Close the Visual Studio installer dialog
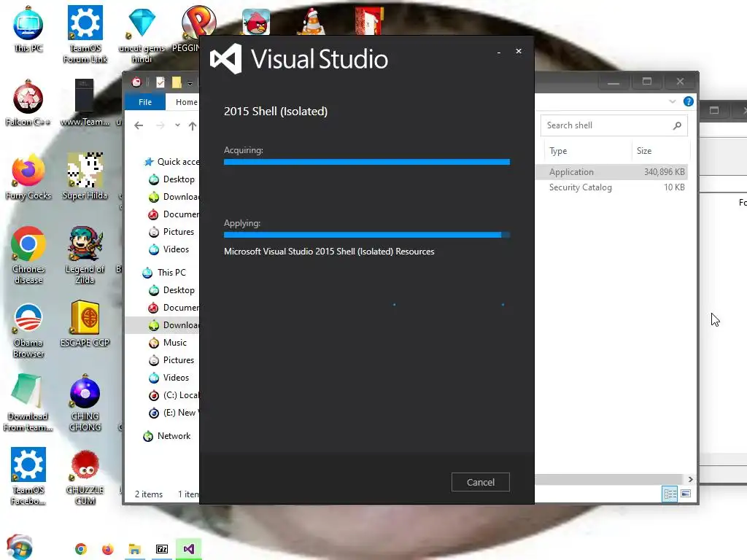Screen dimensions: 747x560 coord(519,51)
